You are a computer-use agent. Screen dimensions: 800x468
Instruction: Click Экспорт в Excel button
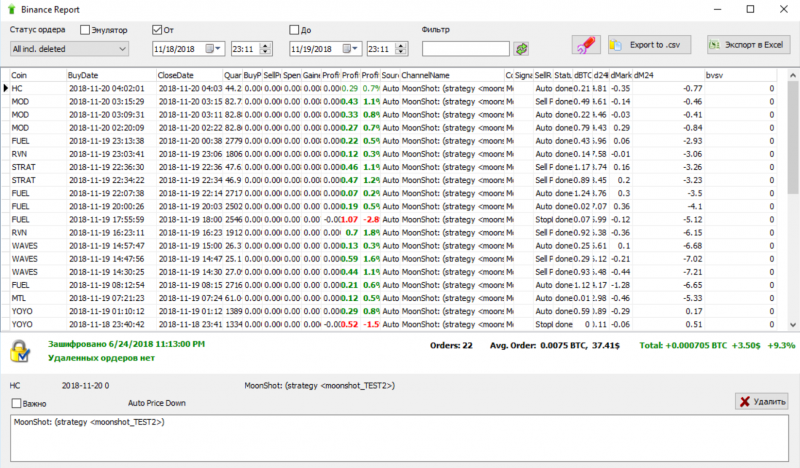click(x=748, y=45)
